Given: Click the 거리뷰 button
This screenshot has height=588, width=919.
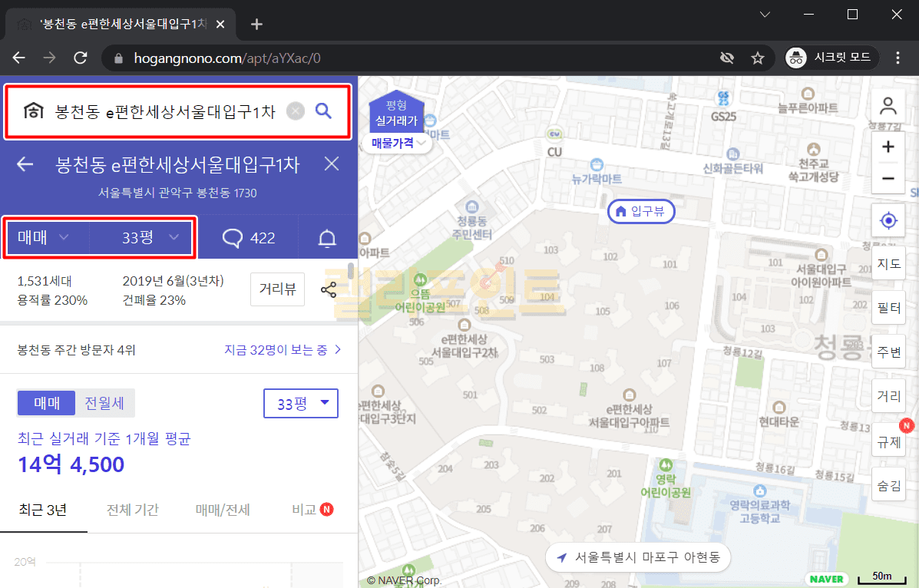Looking at the screenshot, I should click(277, 289).
